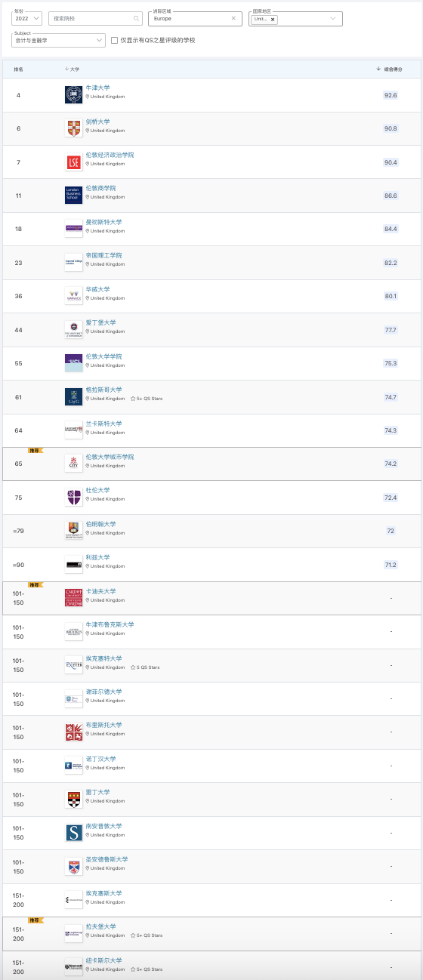This screenshot has width=423, height=980.
Task: Click the Durham University purple shield logo
Action: pyautogui.click(x=73, y=498)
